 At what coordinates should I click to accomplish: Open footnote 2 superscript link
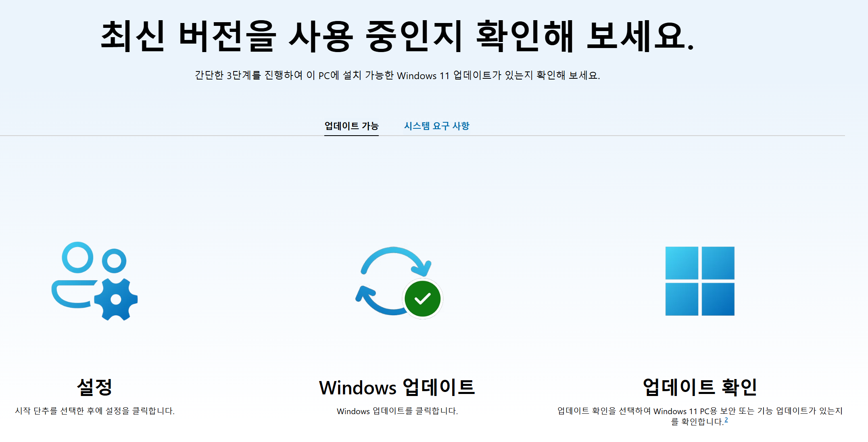(x=726, y=420)
